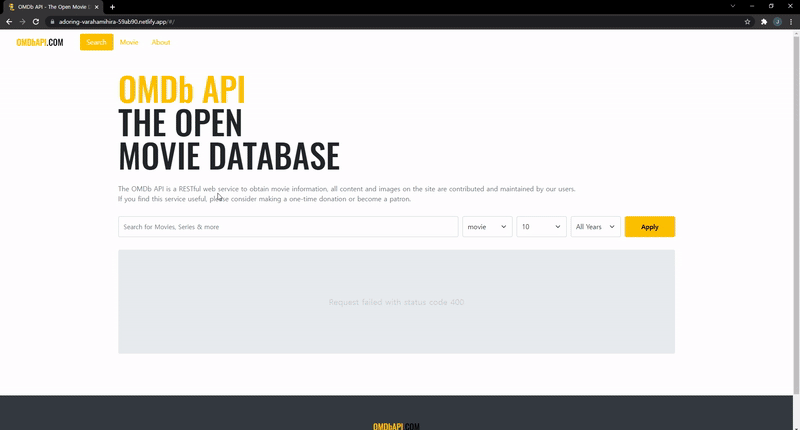The height and width of the screenshot is (430, 800).
Task: Minimize the browser window
Action: 752,6
